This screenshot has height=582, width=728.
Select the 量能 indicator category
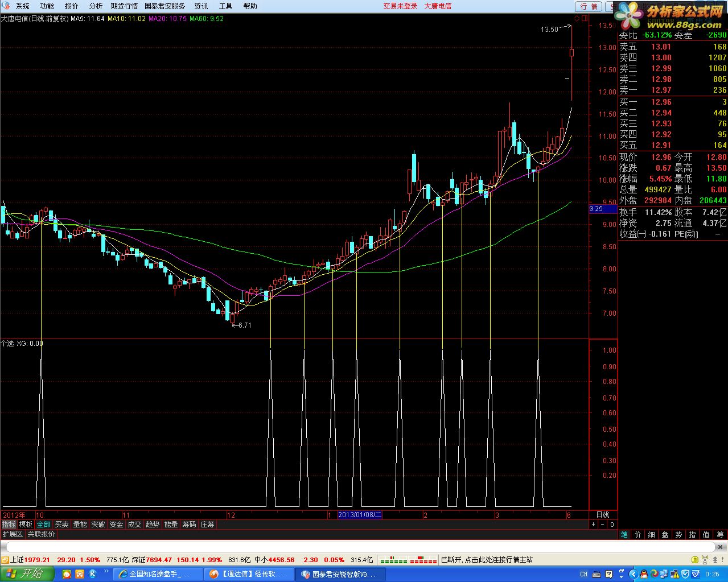(x=80, y=525)
